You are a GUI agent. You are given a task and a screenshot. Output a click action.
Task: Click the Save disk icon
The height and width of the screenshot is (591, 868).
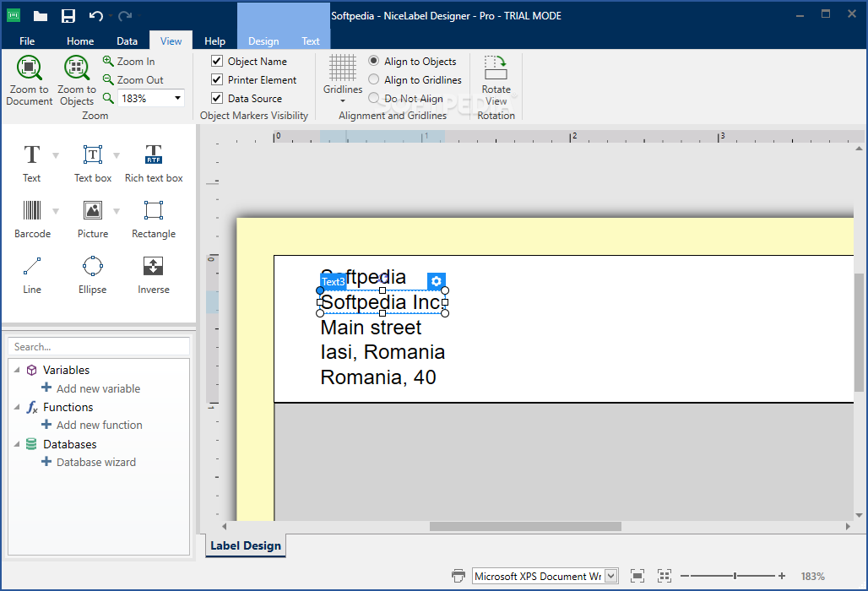(x=68, y=16)
